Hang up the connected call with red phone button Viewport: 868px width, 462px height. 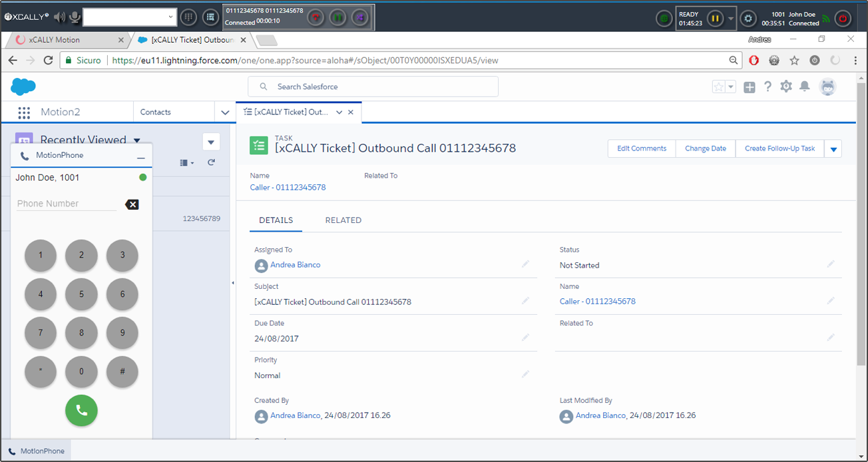[x=316, y=17]
